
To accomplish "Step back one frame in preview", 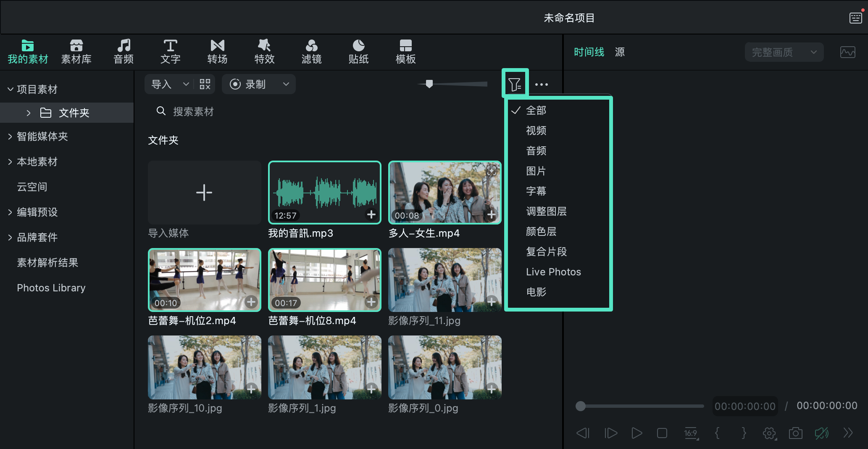I will pos(583,433).
